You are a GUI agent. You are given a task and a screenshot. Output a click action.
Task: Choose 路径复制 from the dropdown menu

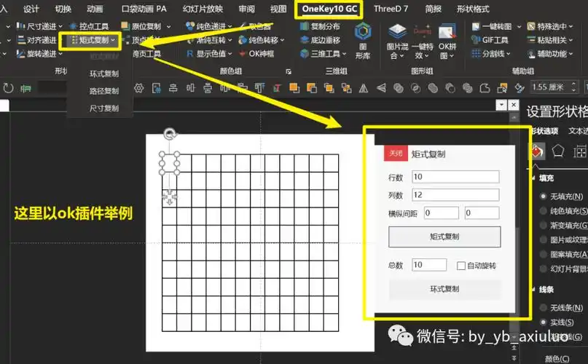(x=104, y=91)
